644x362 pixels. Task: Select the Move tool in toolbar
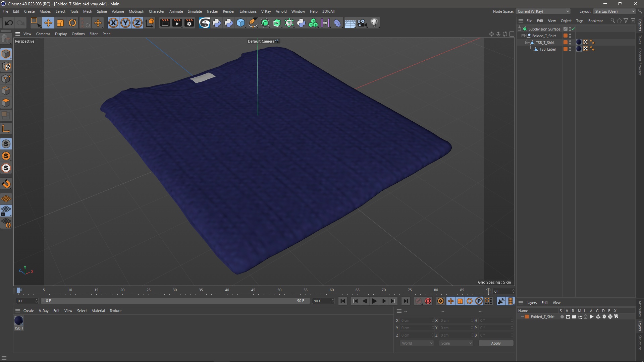pos(48,22)
